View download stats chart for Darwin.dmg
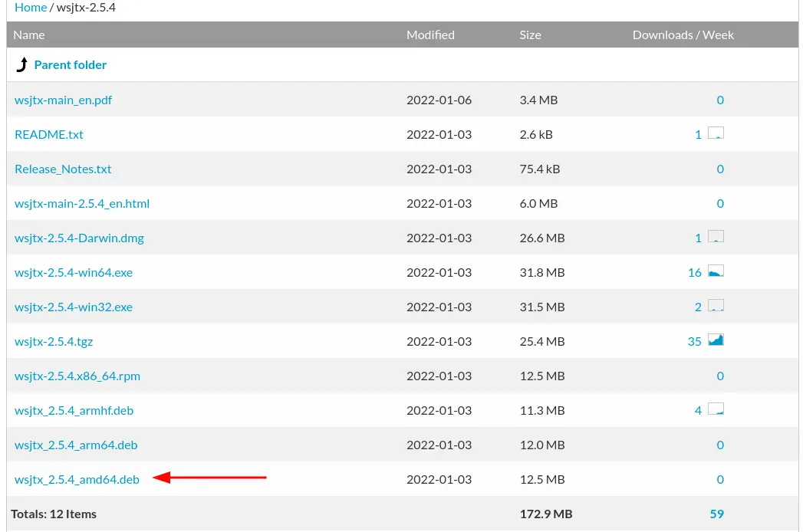The height and width of the screenshot is (532, 803). pyautogui.click(x=716, y=237)
